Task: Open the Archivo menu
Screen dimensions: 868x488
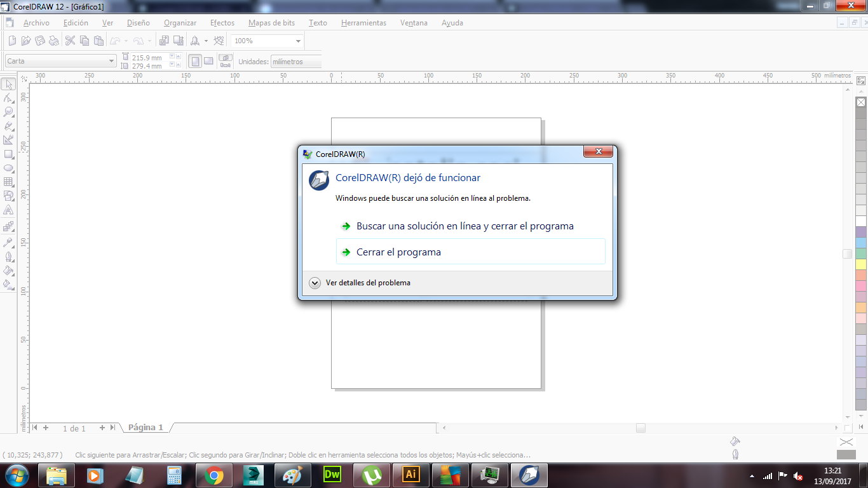Action: [36, 23]
